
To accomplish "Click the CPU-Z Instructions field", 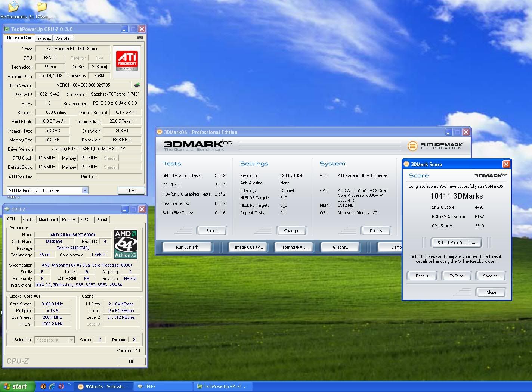I will tap(87, 285).
